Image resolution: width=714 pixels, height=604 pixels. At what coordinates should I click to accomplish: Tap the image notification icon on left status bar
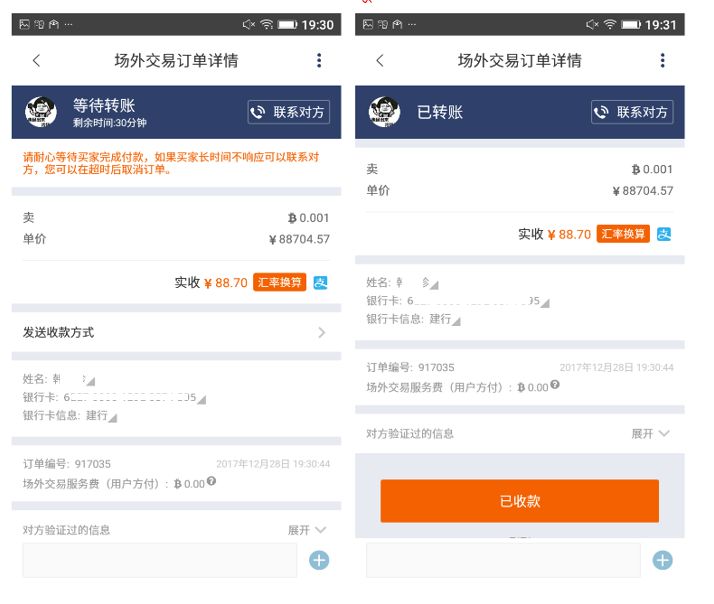point(24,24)
